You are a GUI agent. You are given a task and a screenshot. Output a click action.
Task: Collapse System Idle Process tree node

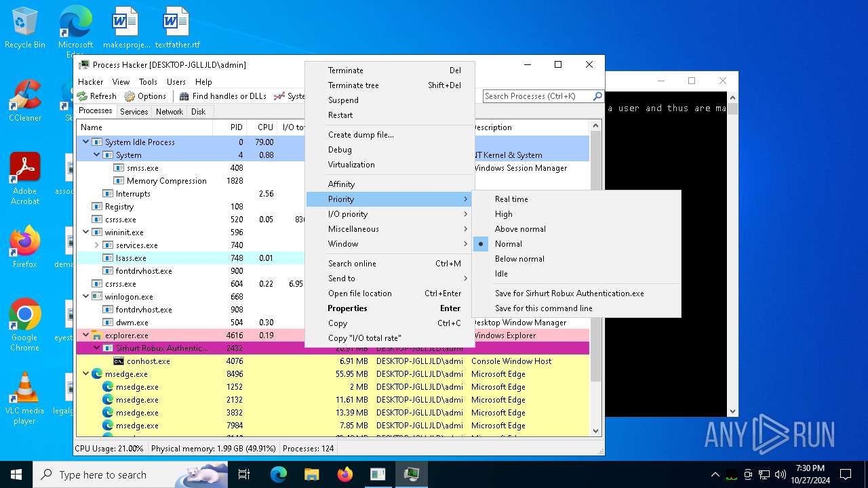tap(85, 142)
